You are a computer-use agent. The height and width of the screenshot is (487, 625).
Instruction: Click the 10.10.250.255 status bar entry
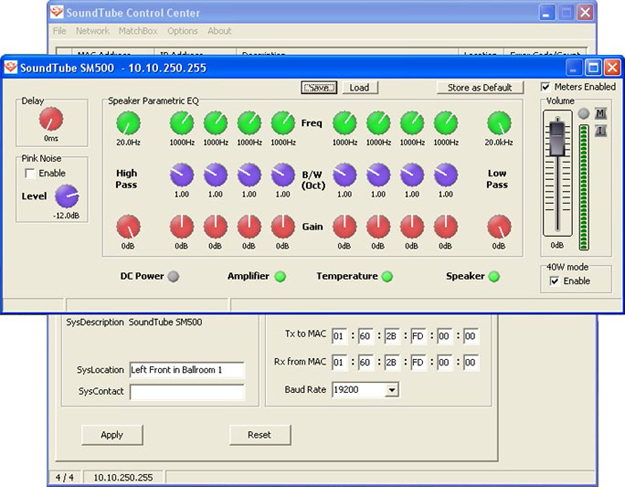pyautogui.click(x=123, y=477)
